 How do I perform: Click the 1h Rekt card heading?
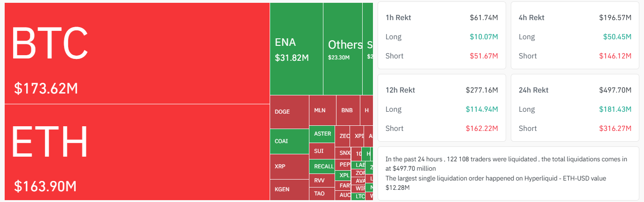(x=398, y=18)
